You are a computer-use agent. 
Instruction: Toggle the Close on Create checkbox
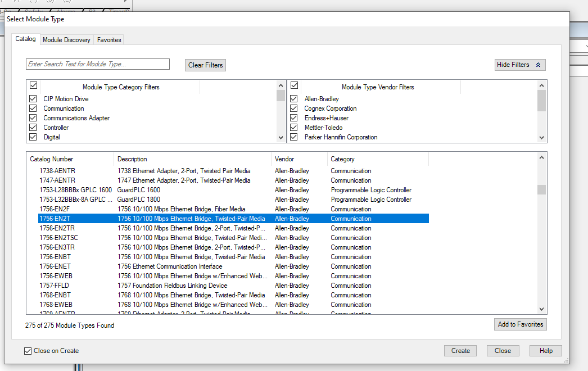28,351
